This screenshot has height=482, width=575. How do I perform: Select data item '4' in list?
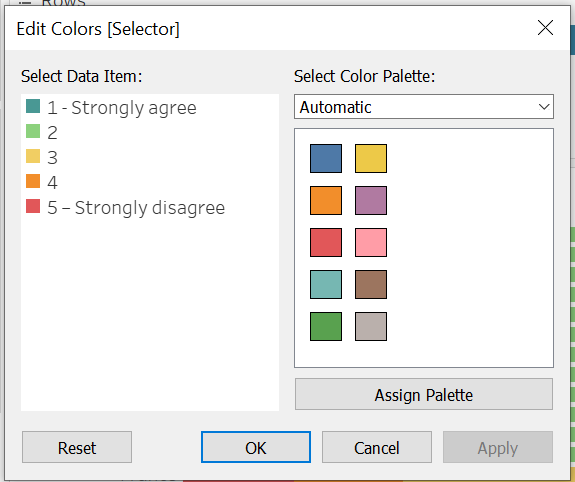(x=42, y=182)
